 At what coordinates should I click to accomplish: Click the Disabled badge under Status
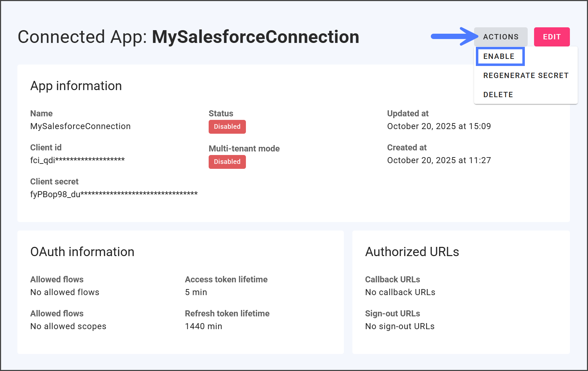[x=227, y=127]
